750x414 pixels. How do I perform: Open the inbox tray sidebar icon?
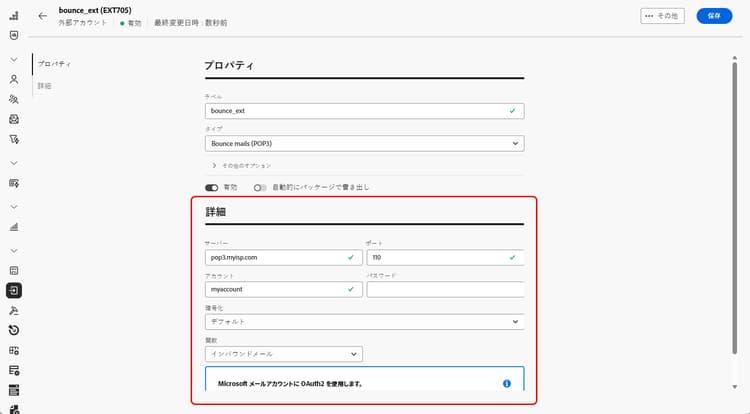[x=14, y=119]
